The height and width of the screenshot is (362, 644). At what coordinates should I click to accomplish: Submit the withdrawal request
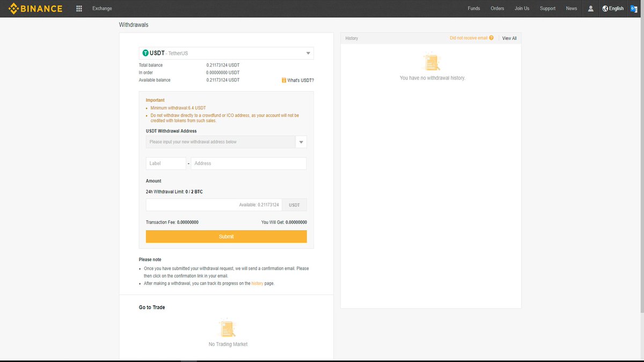click(x=226, y=237)
